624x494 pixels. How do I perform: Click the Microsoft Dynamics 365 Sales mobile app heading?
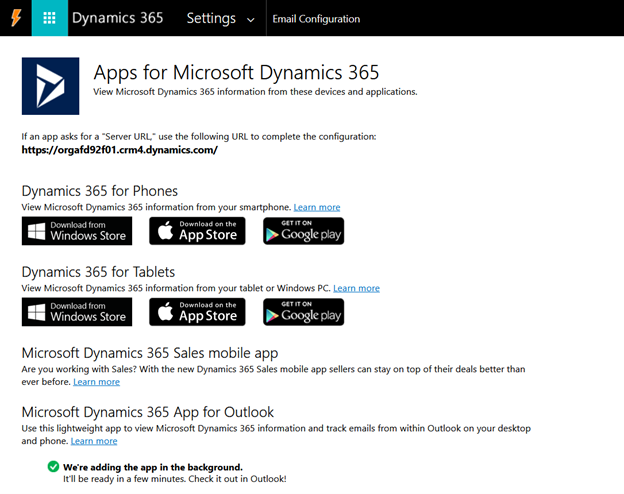point(150,353)
